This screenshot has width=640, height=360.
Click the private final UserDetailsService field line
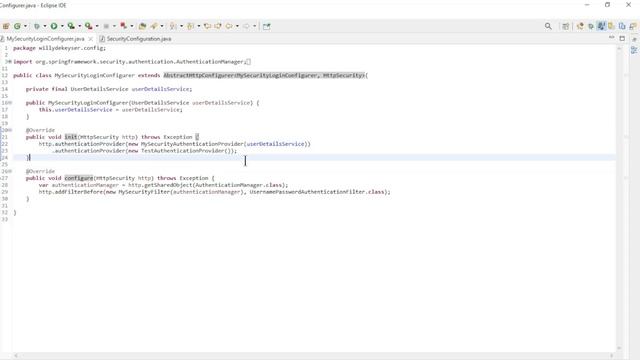pos(109,89)
